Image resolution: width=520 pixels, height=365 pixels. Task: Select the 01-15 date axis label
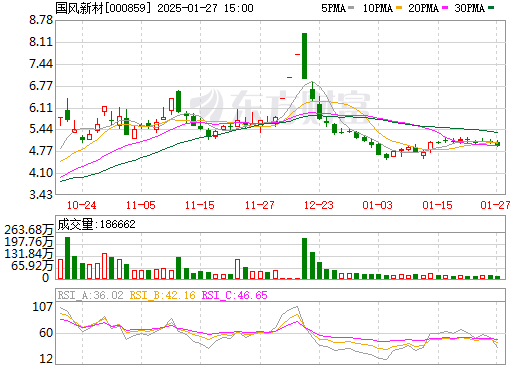tap(437, 205)
